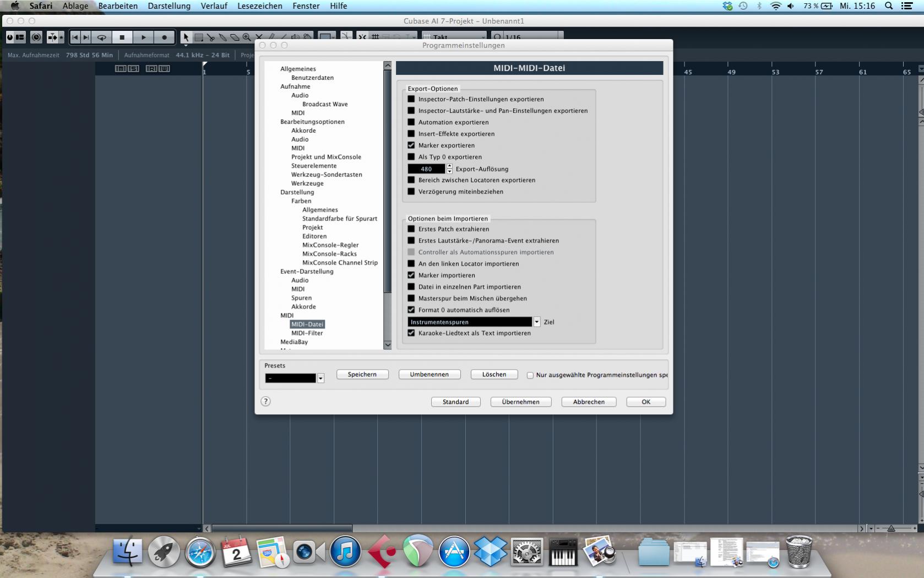Open Spotlight search in menu bar

(889, 6)
